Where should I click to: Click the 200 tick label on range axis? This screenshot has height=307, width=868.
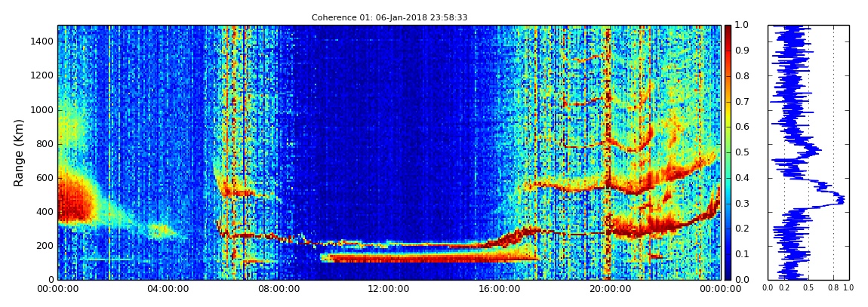pos(45,246)
